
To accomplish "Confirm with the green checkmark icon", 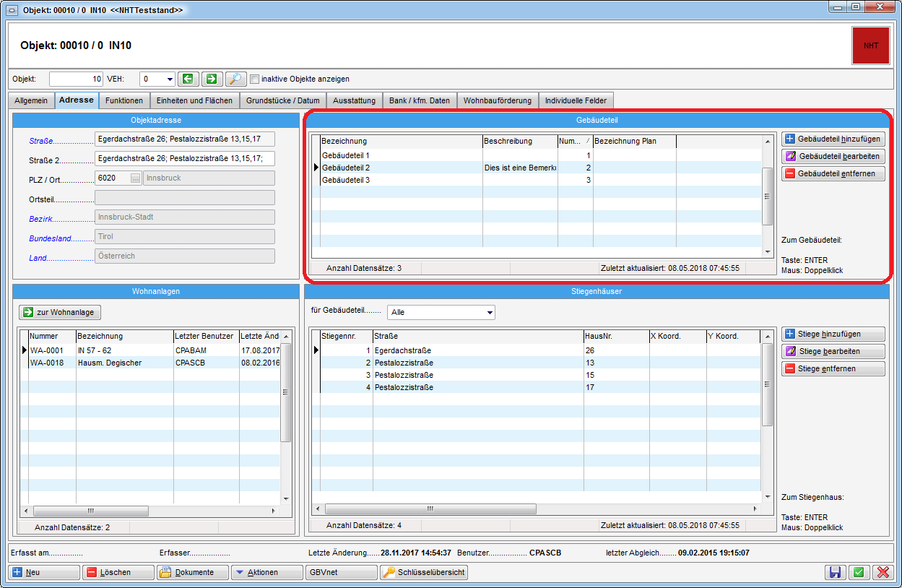I will point(859,572).
